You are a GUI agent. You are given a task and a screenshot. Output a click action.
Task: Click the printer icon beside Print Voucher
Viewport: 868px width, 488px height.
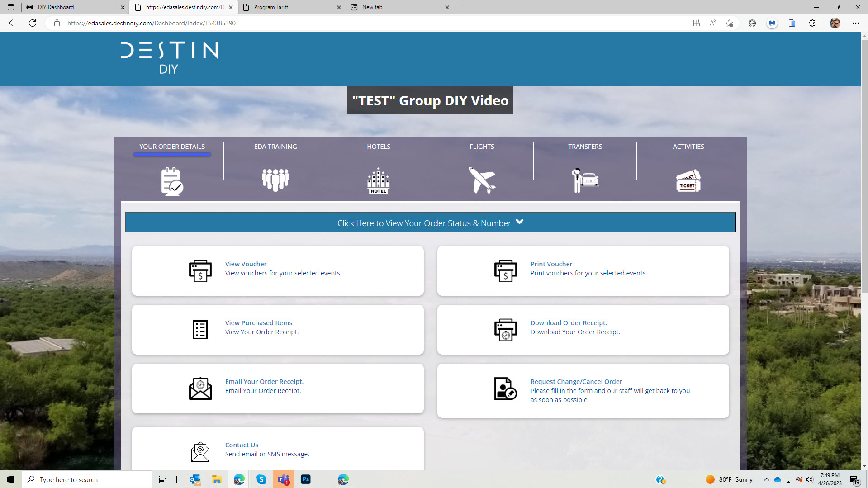(x=506, y=271)
